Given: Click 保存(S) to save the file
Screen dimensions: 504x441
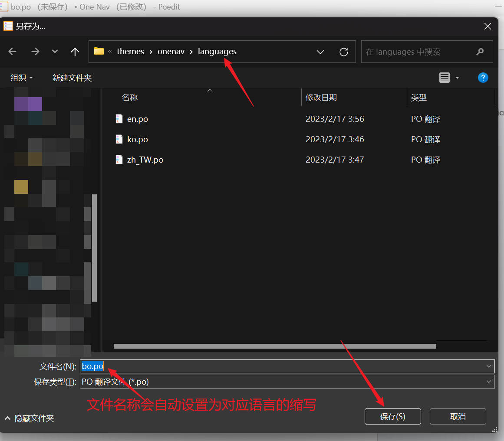Looking at the screenshot, I should pos(392,417).
